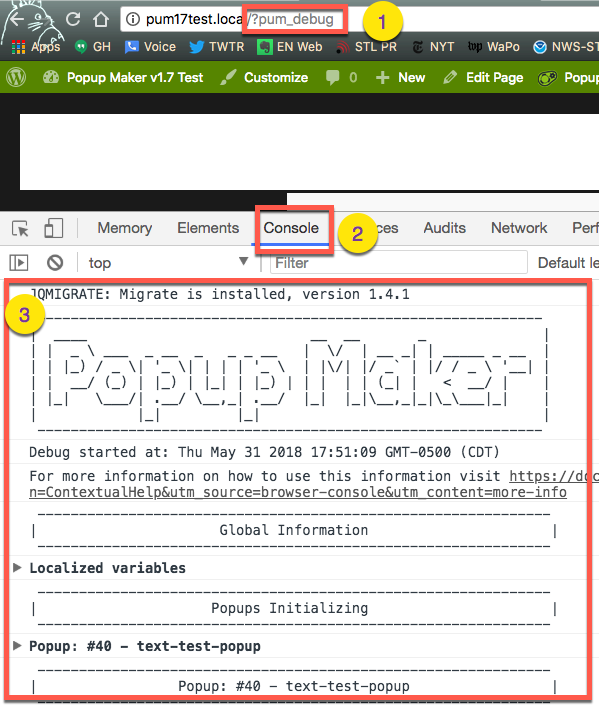
Task: Add New content from admin bar
Action: tap(401, 78)
